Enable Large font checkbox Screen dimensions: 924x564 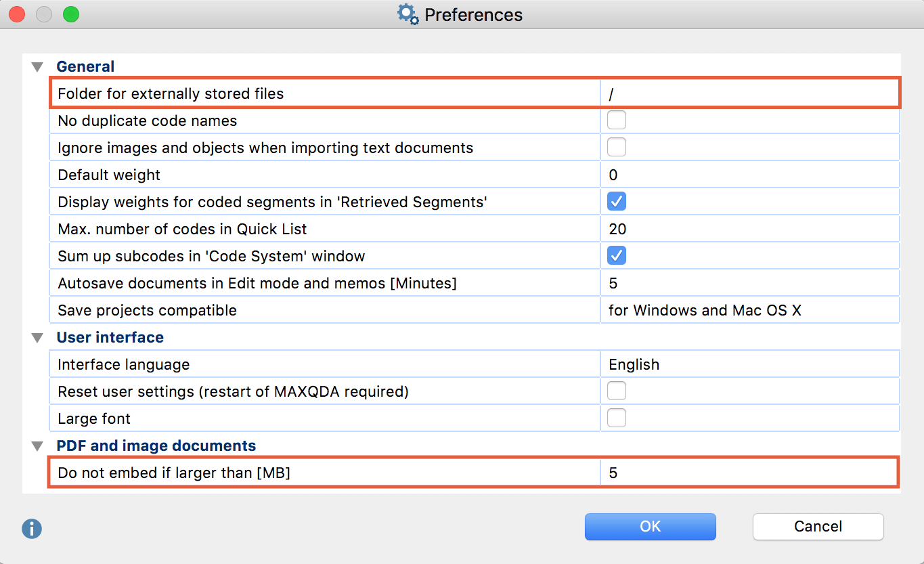tap(617, 418)
